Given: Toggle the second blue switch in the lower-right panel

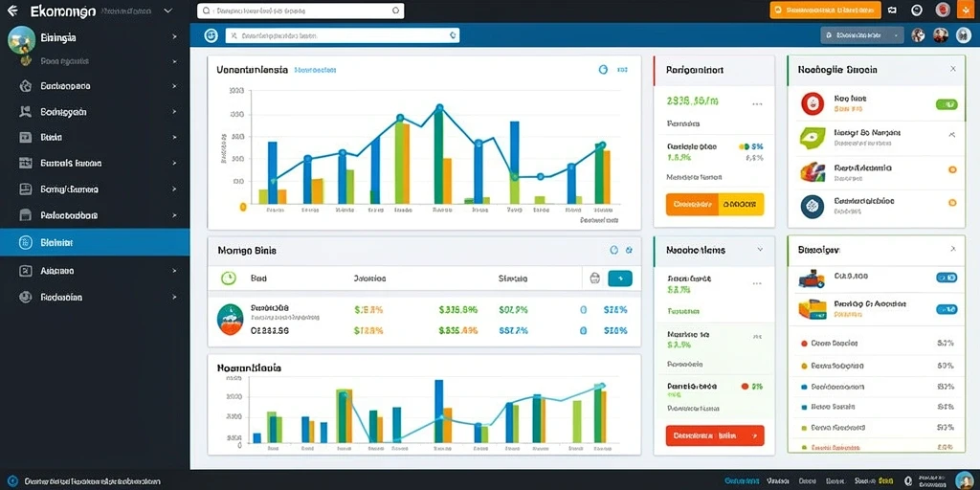Looking at the screenshot, I should (947, 309).
